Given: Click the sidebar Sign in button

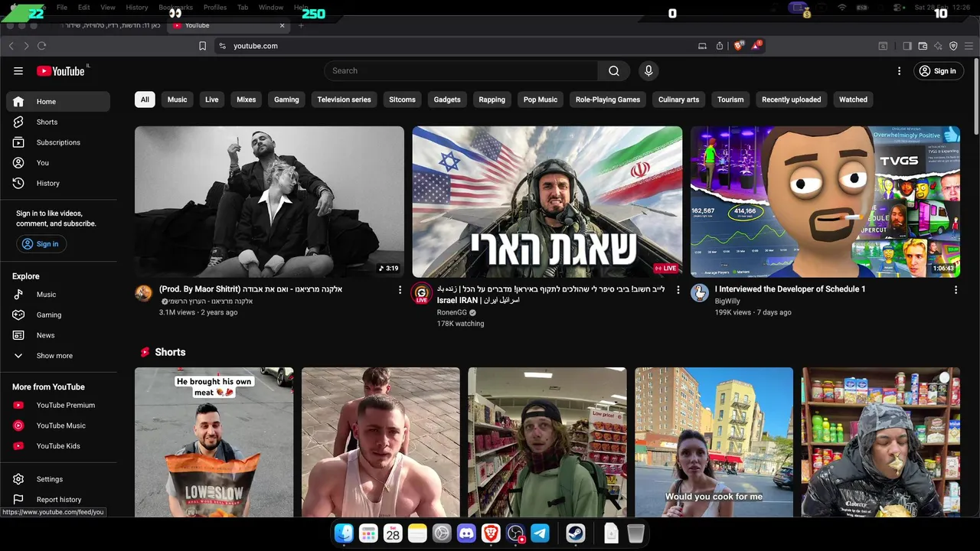Looking at the screenshot, I should [x=41, y=244].
